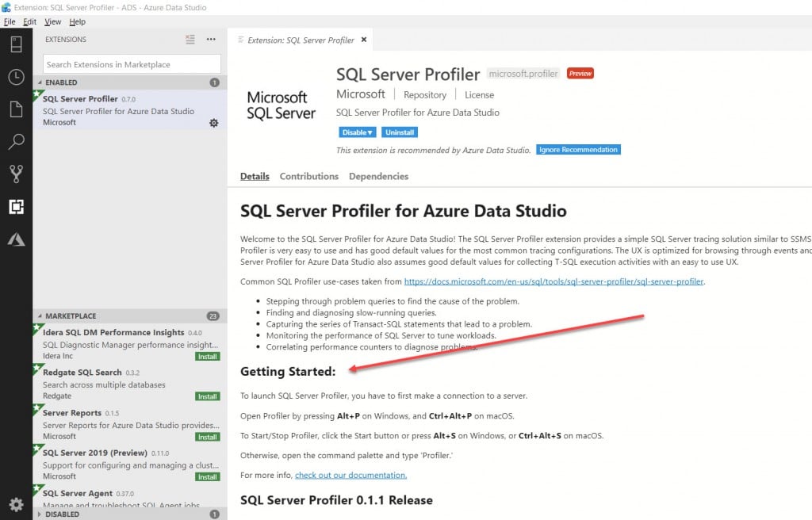
Task: Install SQL Server 2019 (Preview) extension
Action: click(x=208, y=476)
